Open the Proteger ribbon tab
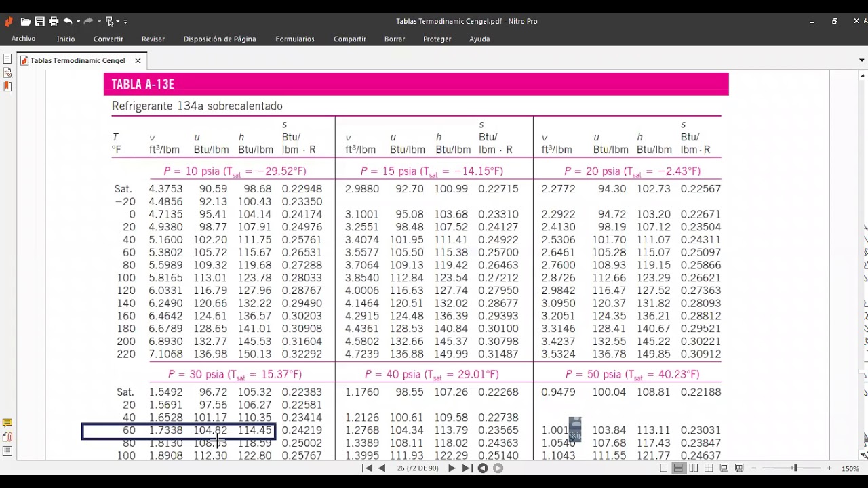The image size is (868, 488). tap(437, 39)
